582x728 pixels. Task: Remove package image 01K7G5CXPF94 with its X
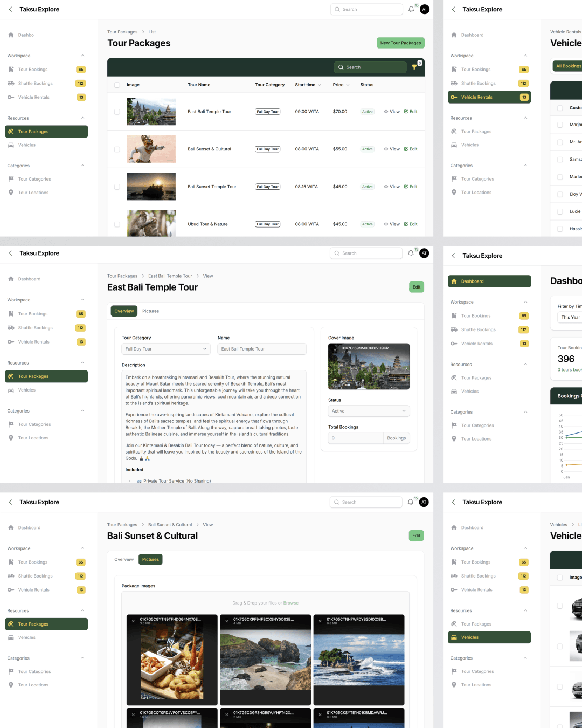tap(227, 621)
